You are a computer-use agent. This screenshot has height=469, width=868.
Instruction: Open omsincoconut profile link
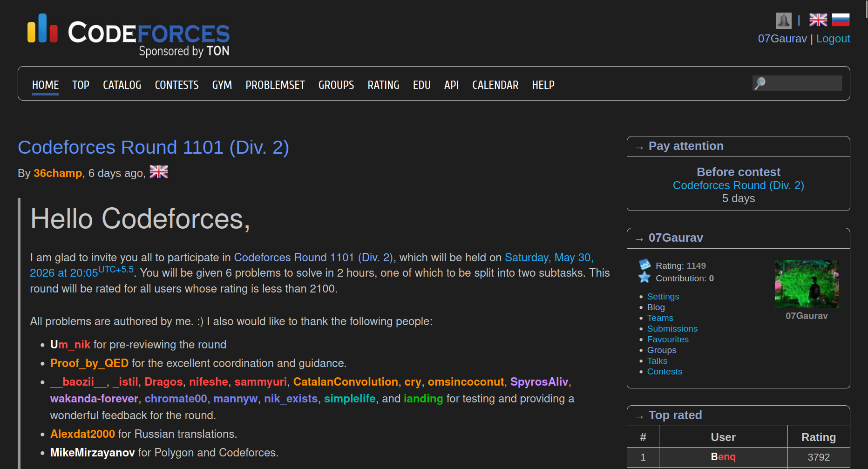(x=466, y=382)
